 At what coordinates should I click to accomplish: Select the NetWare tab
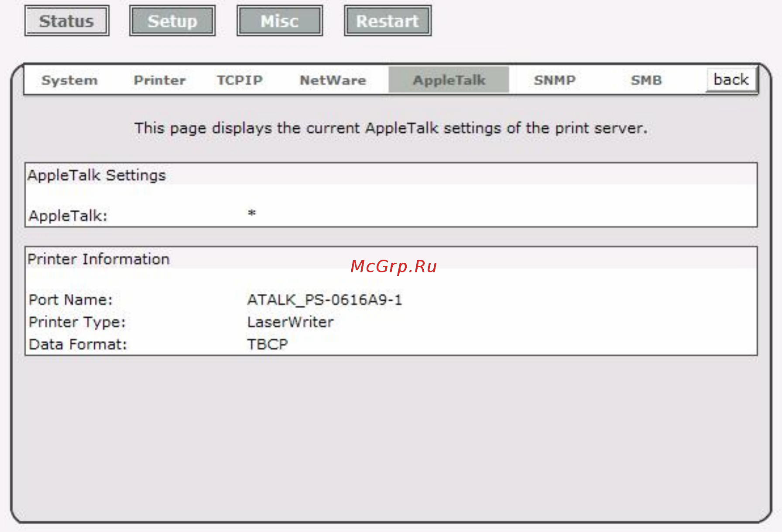pyautogui.click(x=333, y=80)
